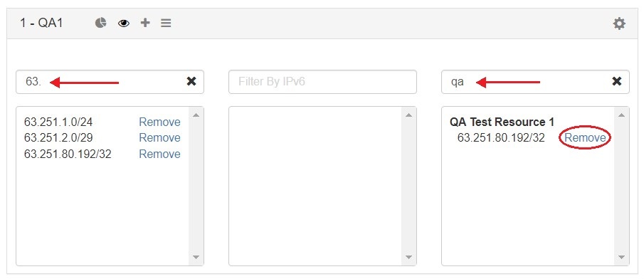Remove 63.251.80.192/32 from the IPv4 list
The height and width of the screenshot is (279, 644).
[x=160, y=154]
